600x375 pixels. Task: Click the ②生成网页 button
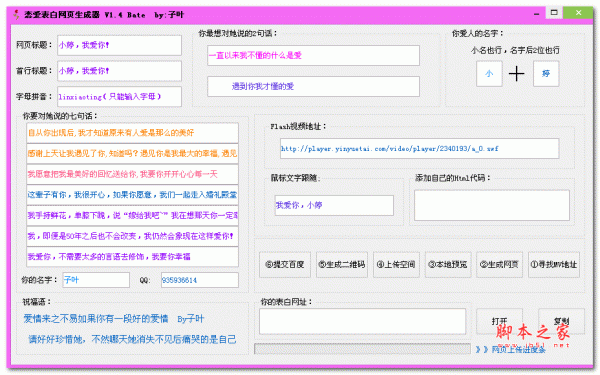(x=499, y=264)
